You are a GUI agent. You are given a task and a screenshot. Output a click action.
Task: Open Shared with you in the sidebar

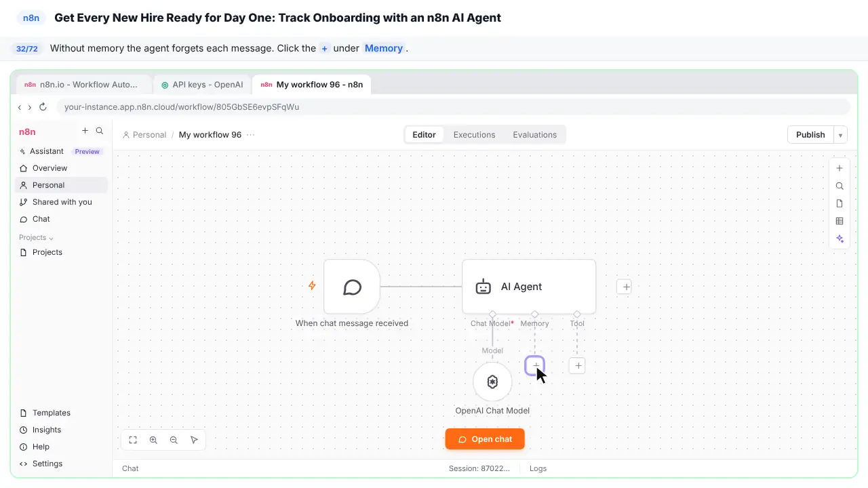click(x=61, y=202)
